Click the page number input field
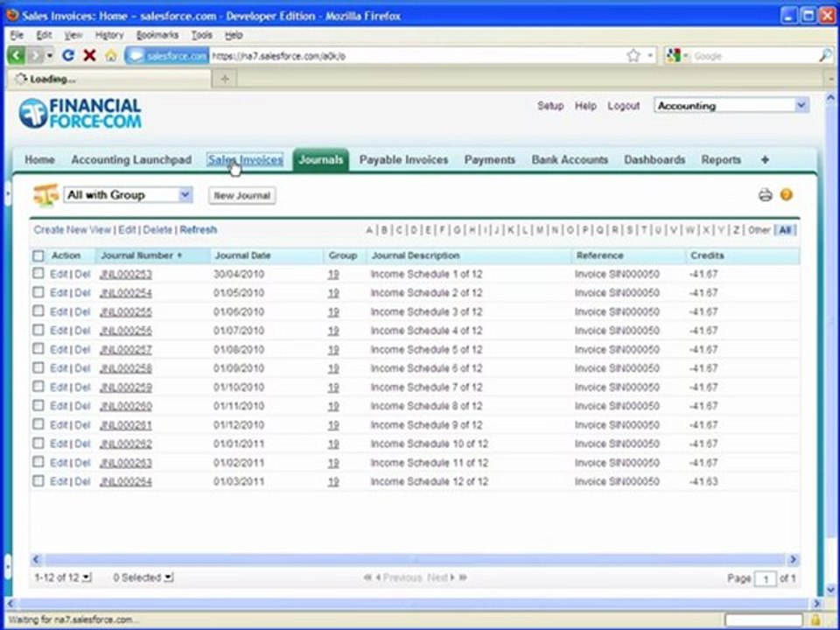This screenshot has width=840, height=630. [x=765, y=578]
